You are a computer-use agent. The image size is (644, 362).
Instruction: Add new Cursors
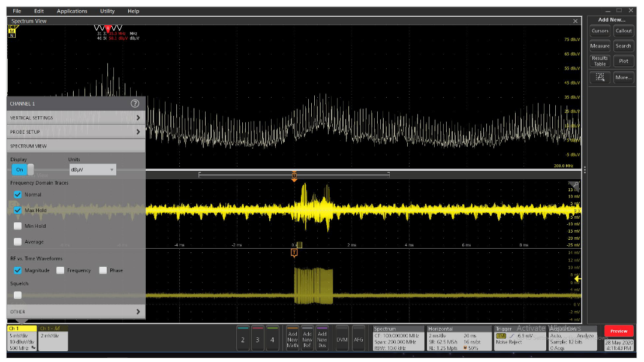[x=600, y=31]
